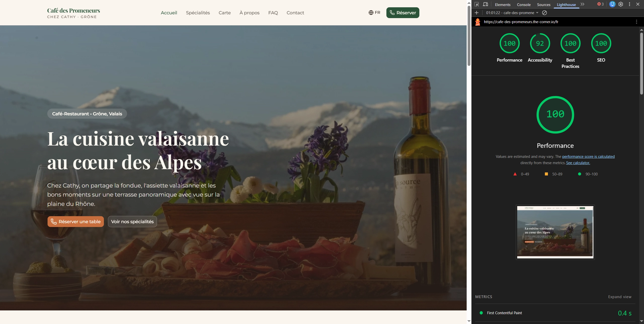Click the report URL cafe-des-promeneurs.the-corner.io/fr

click(521, 22)
